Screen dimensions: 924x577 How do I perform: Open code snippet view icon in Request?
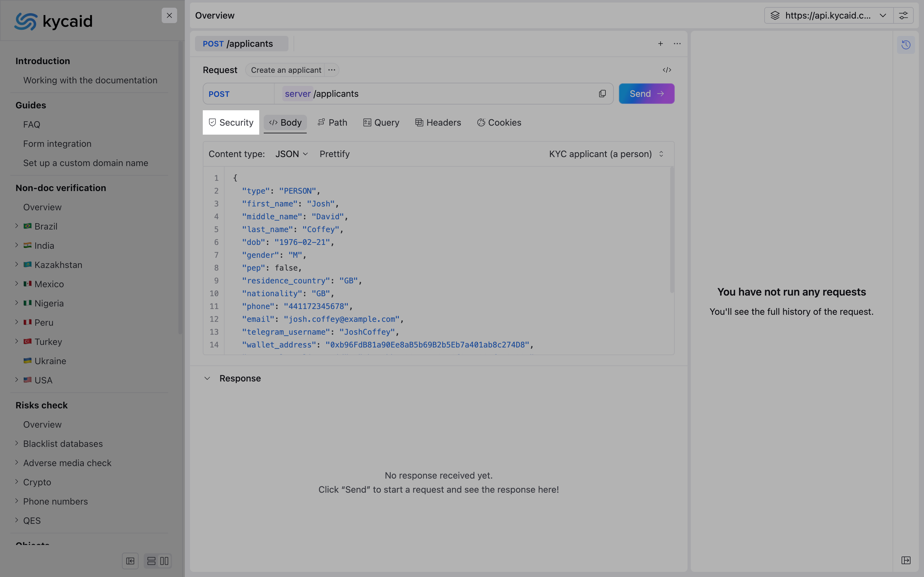point(667,70)
